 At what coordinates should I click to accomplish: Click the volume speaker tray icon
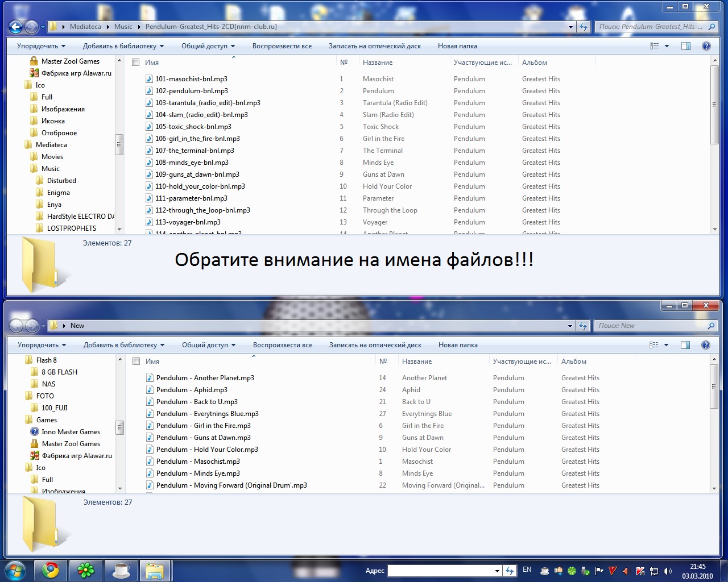coord(667,571)
